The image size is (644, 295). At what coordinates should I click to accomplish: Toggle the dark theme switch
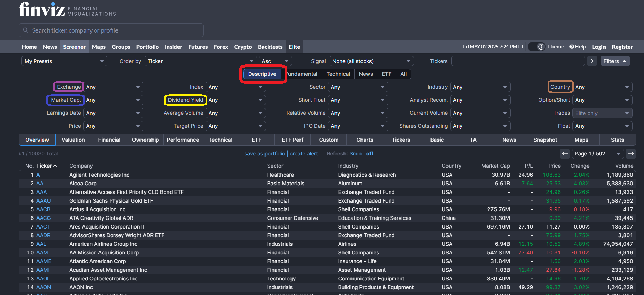point(537,47)
